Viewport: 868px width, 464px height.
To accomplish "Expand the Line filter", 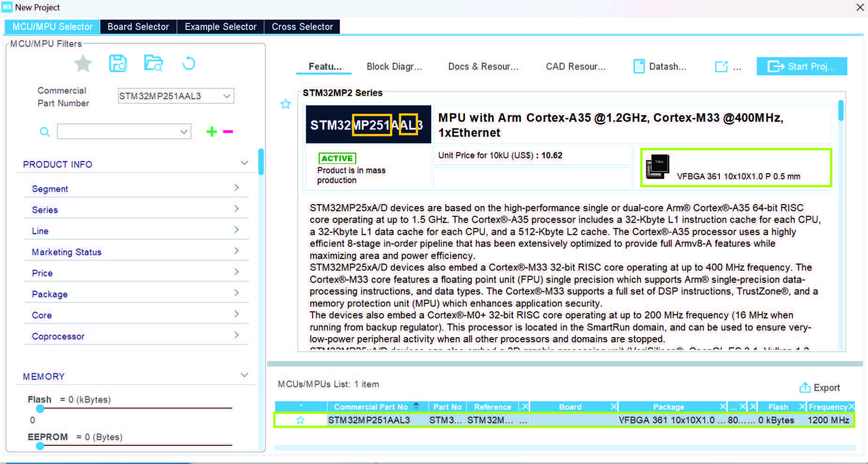I will tap(236, 230).
